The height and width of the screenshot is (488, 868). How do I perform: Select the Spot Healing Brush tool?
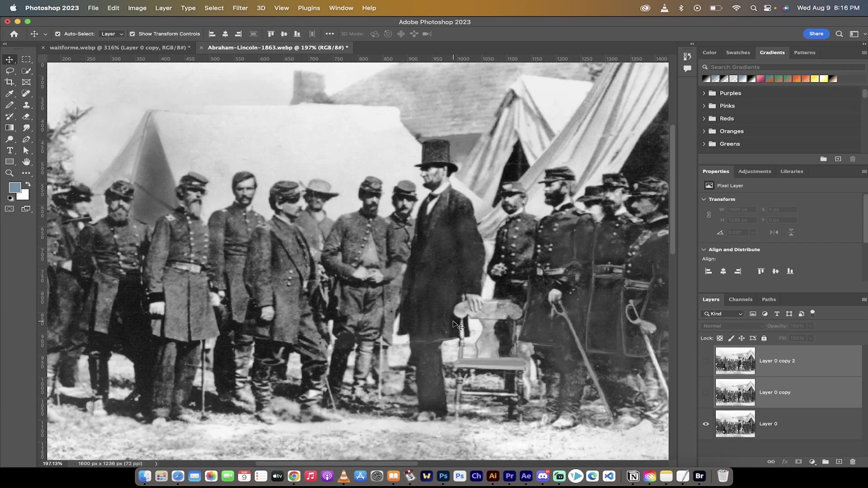(x=26, y=94)
